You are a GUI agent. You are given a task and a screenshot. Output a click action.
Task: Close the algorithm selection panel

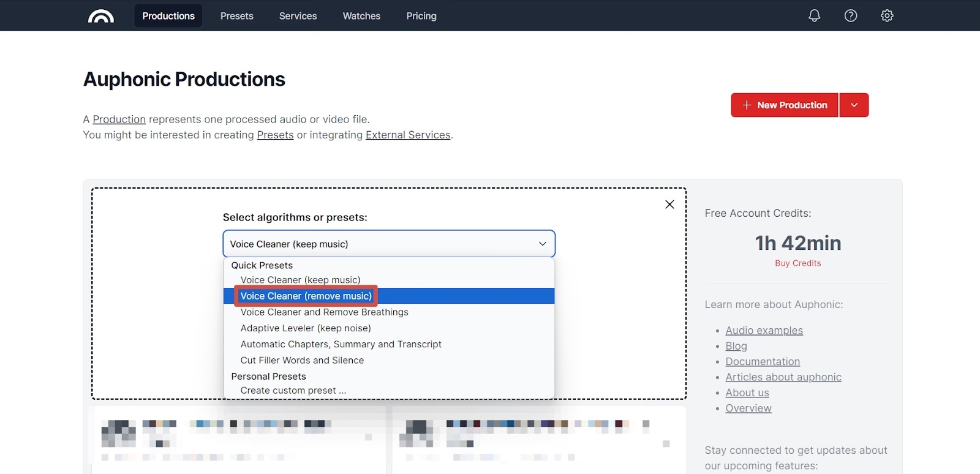(669, 205)
